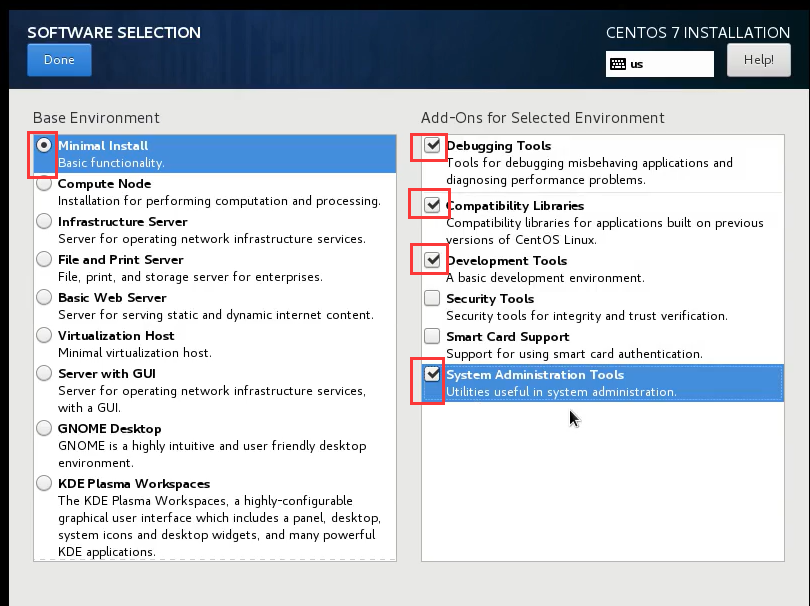Select Server with GUI radio button
The image size is (810, 606).
(44, 373)
